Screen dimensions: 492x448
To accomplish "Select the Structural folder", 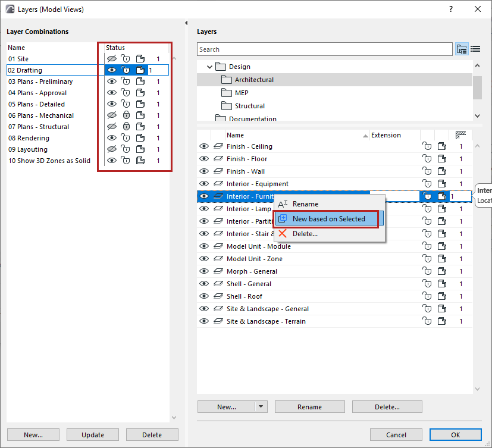I will point(334,106).
